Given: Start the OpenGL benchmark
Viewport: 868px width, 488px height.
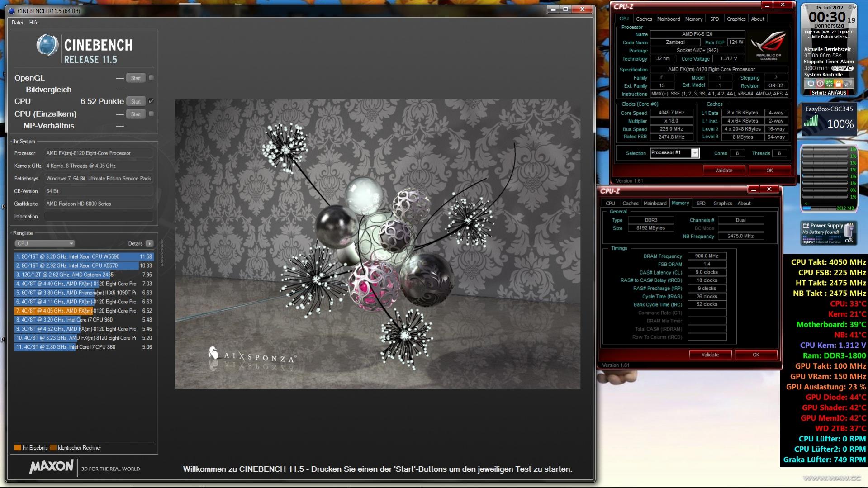Looking at the screenshot, I should tap(136, 78).
